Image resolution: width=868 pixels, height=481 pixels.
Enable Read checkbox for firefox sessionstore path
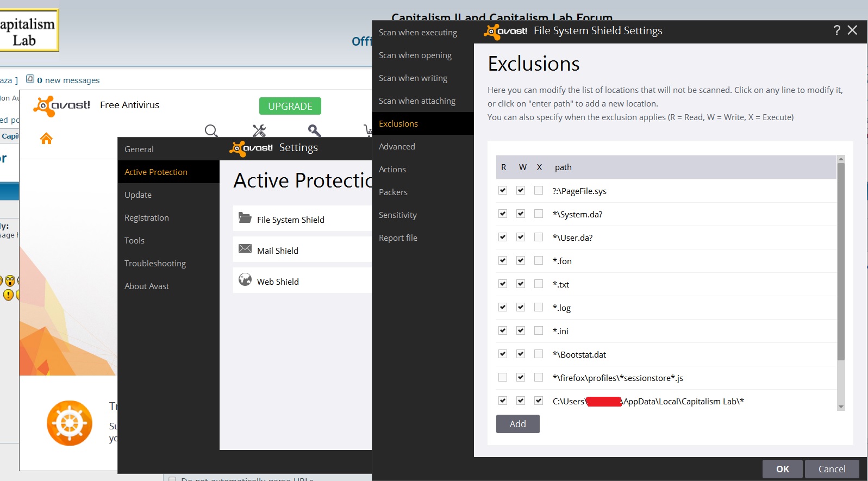(503, 377)
